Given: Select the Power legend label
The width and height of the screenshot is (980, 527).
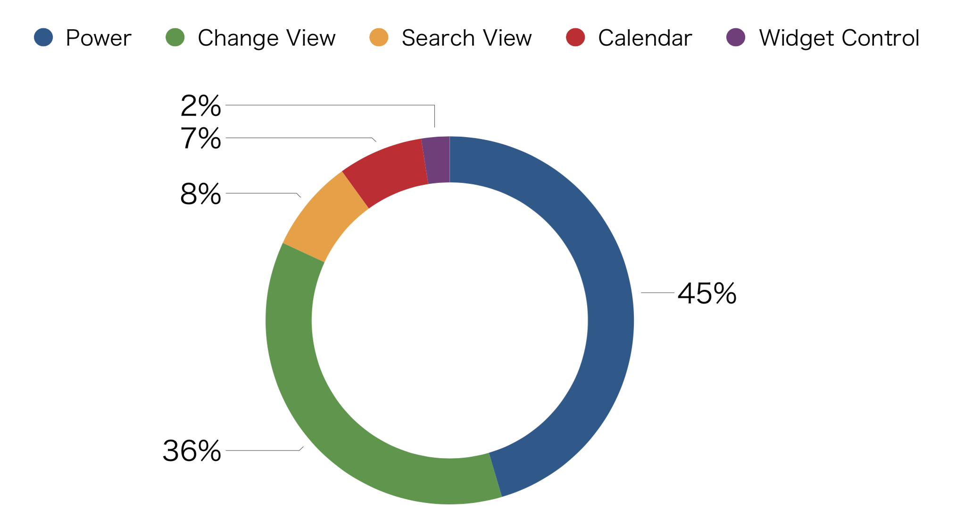Looking at the screenshot, I should coord(99,38).
